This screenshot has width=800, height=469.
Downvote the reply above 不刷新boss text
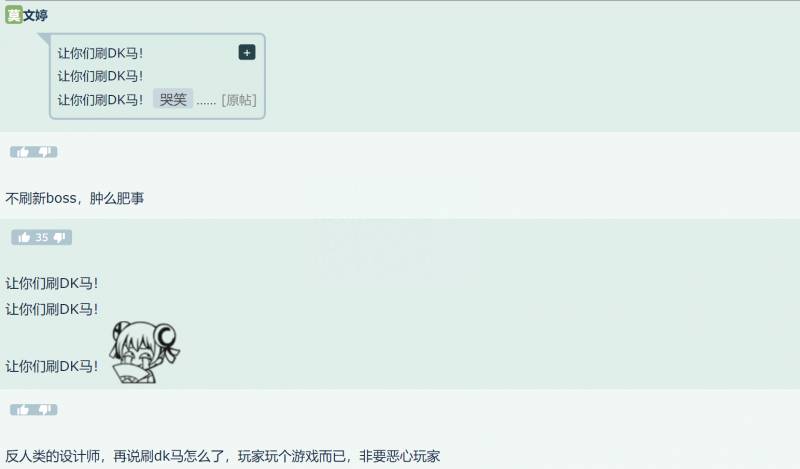click(x=45, y=152)
